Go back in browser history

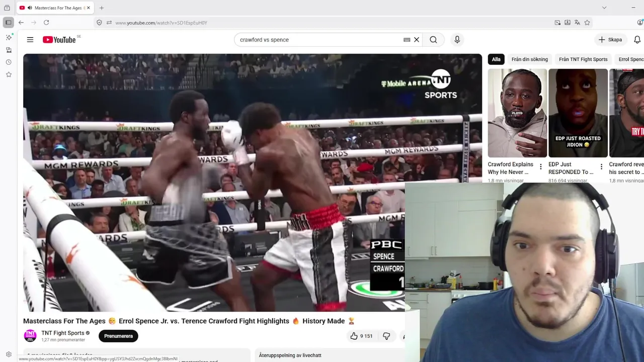[x=21, y=23]
